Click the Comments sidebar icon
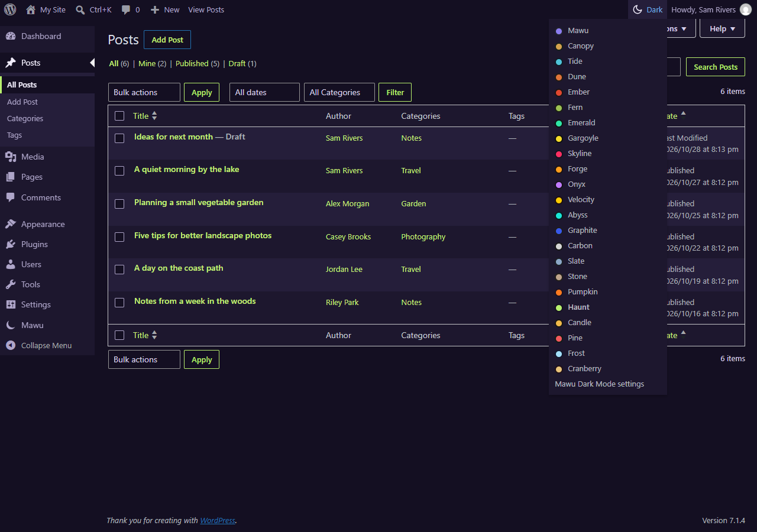Viewport: 757px width, 532px height. [11, 197]
